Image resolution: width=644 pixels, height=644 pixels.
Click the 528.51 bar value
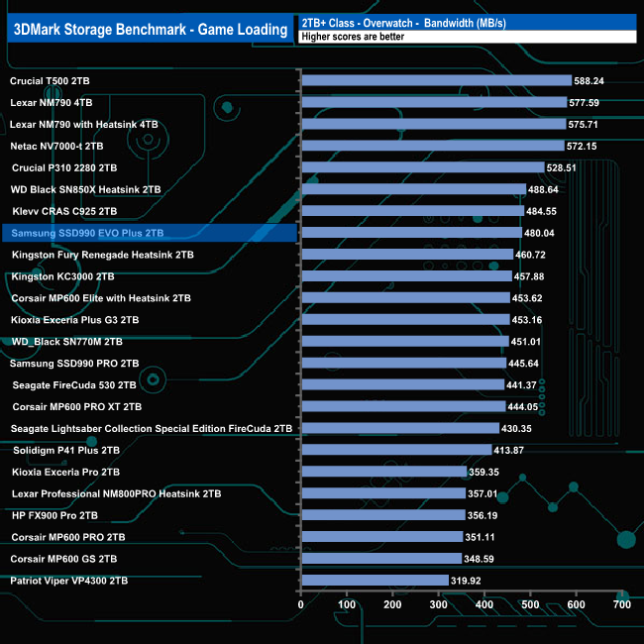coord(562,168)
